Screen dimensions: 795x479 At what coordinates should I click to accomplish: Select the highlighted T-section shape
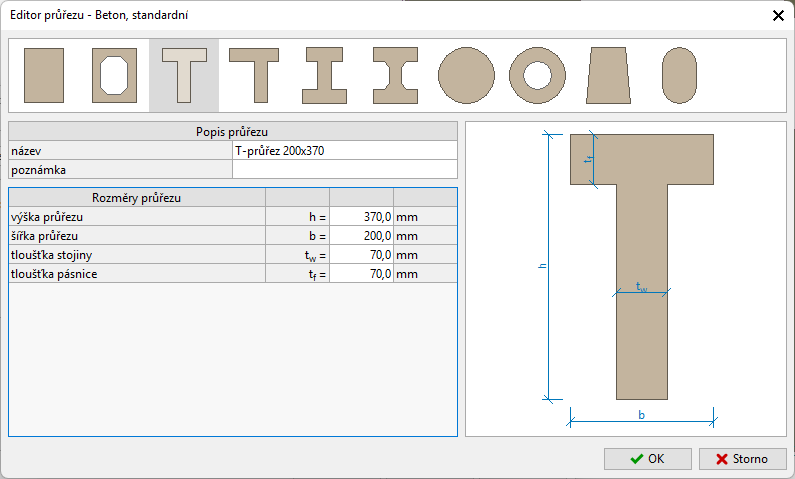184,76
